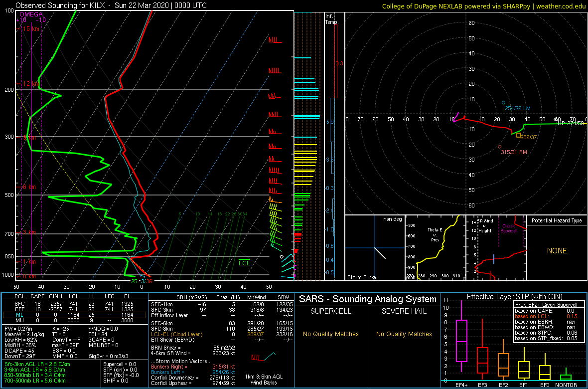
Task: Click the EF1 axis label
Action: [x=525, y=385]
